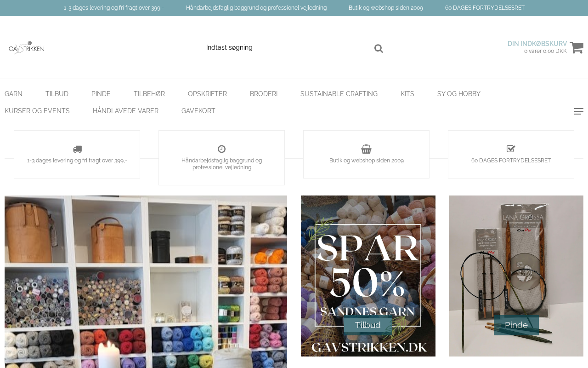The image size is (588, 368).
Task: Open the OPSKRIFTER category
Action: (x=207, y=94)
